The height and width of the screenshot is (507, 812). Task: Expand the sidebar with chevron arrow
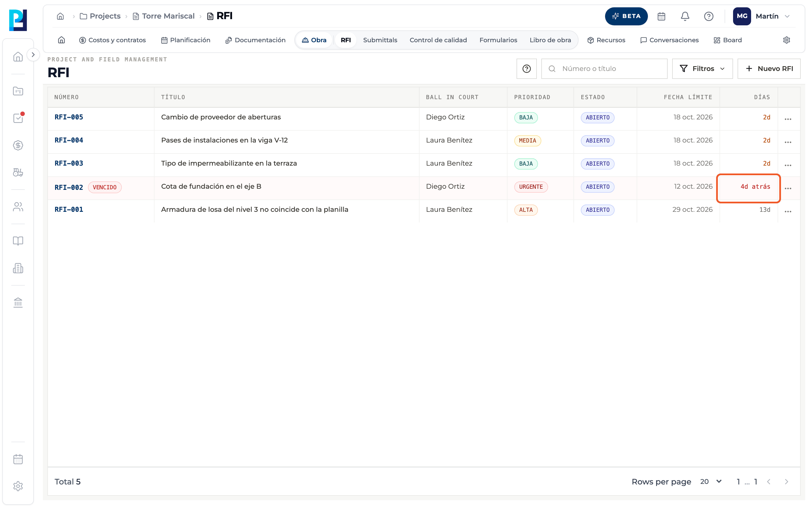pos(33,55)
